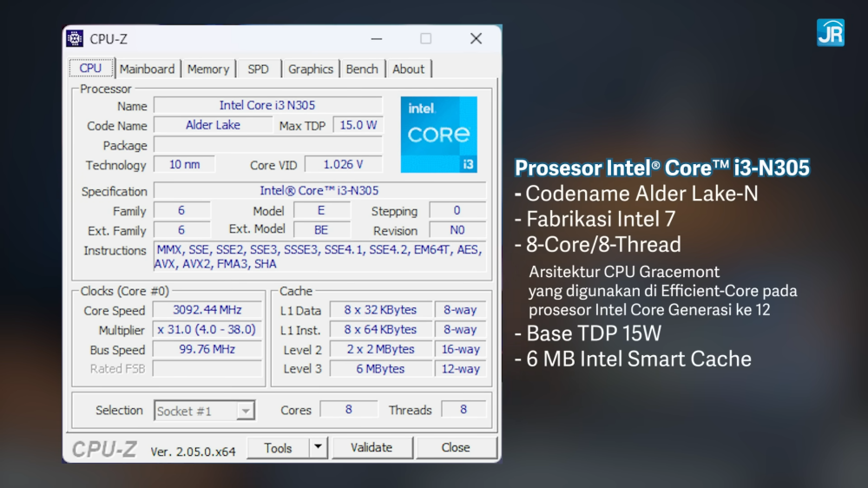The image size is (868, 488).
Task: Click the L1 Data size 8 x 32 KBytes
Action: click(380, 310)
